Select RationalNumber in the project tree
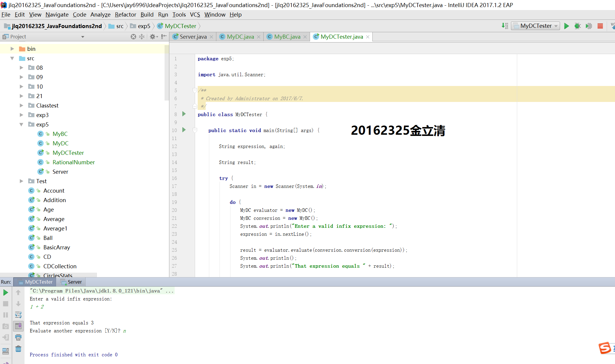615x364 pixels. (74, 162)
